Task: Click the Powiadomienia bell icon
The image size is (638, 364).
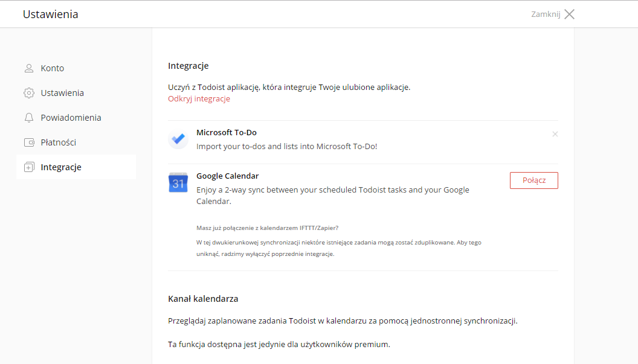Action: (29, 118)
